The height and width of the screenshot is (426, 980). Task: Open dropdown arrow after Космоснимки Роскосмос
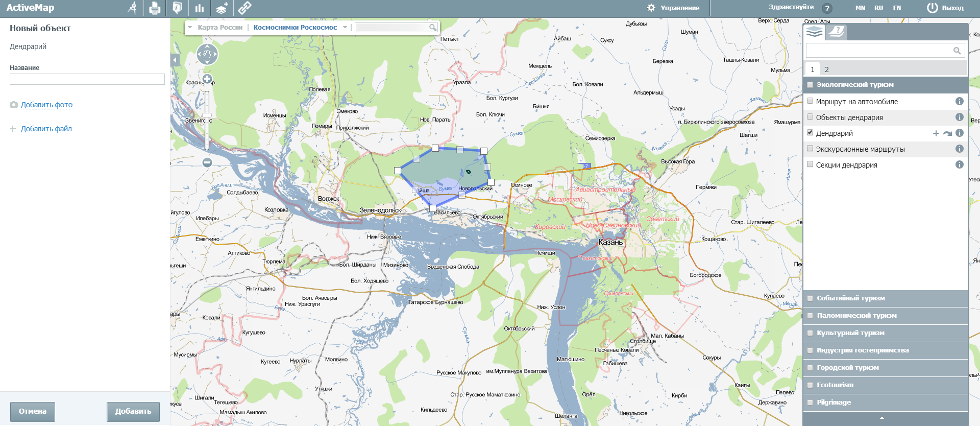[345, 28]
